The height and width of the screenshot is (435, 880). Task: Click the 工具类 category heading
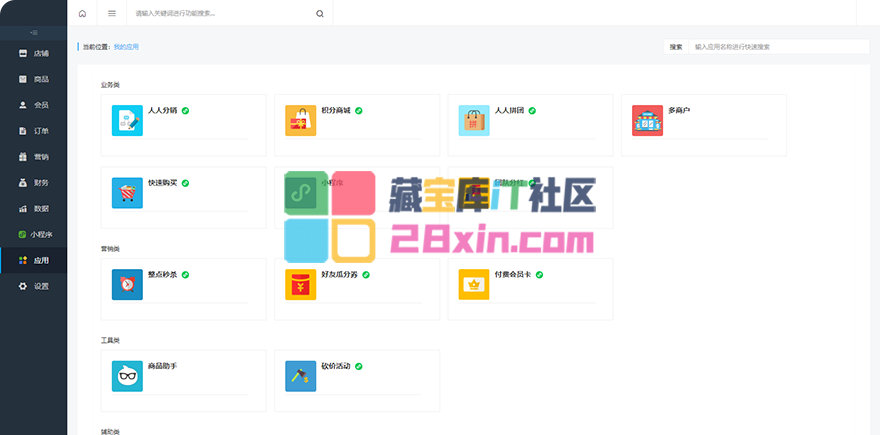coord(110,340)
